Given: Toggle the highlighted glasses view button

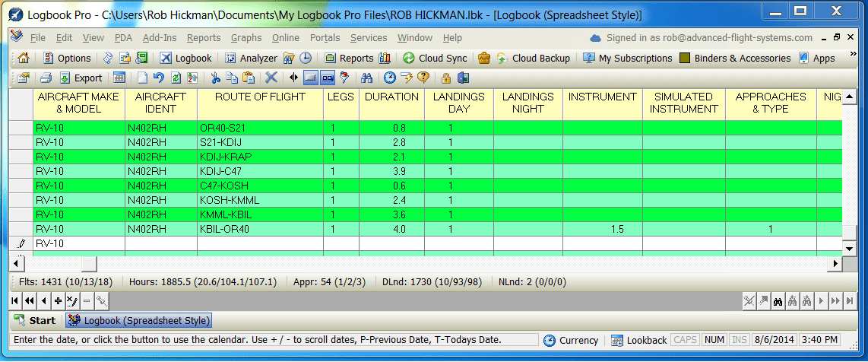Looking at the screenshot, I should (x=328, y=78).
